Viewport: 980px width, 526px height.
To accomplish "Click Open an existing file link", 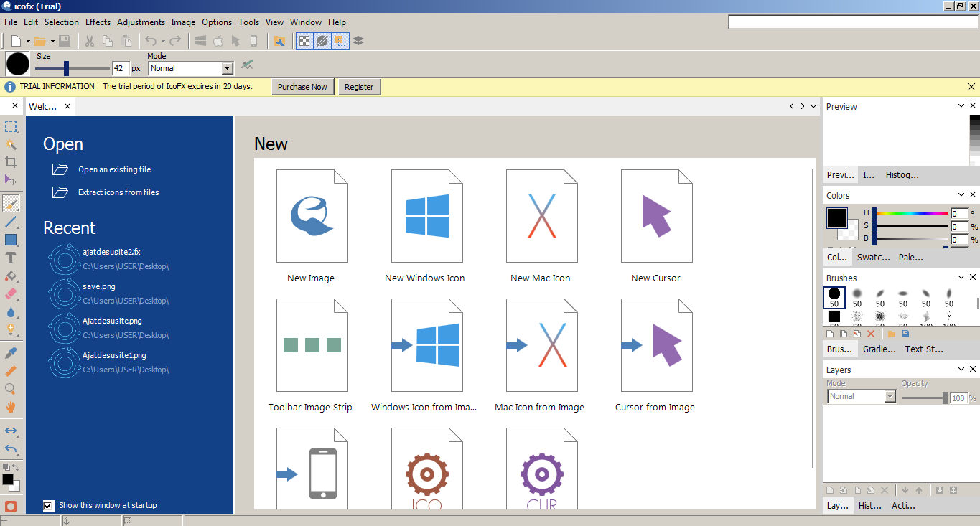I will pyautogui.click(x=115, y=169).
